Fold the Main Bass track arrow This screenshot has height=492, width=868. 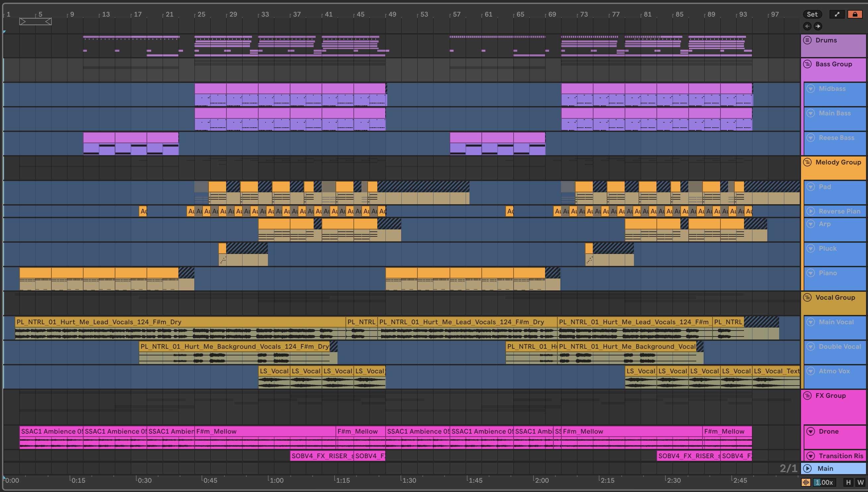click(811, 113)
